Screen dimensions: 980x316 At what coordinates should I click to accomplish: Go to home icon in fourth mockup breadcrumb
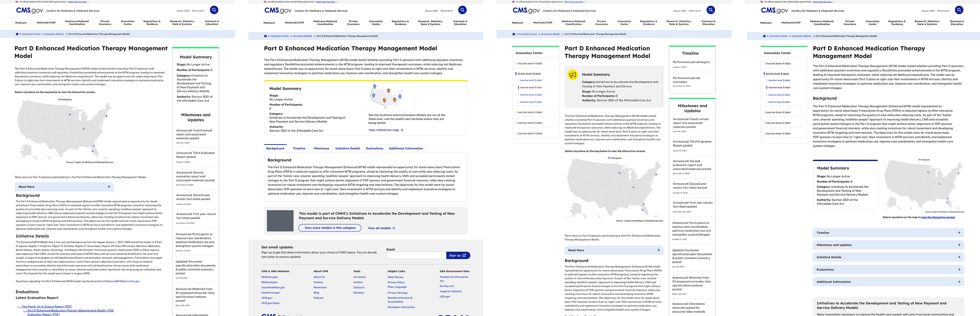tap(764, 36)
